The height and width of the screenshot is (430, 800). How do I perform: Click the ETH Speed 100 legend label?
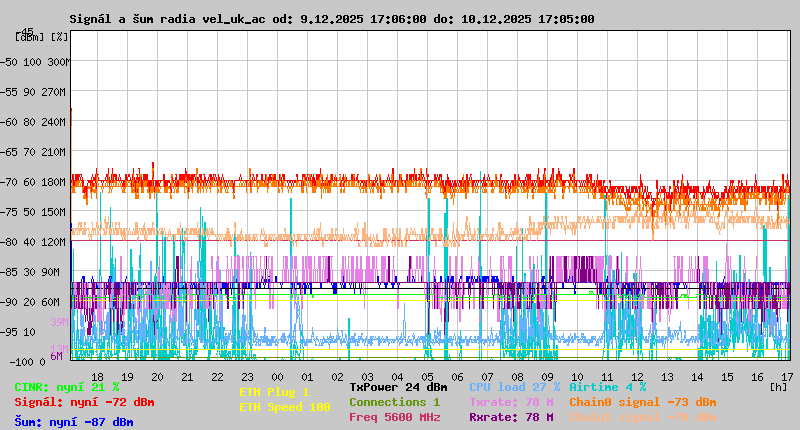(284, 407)
